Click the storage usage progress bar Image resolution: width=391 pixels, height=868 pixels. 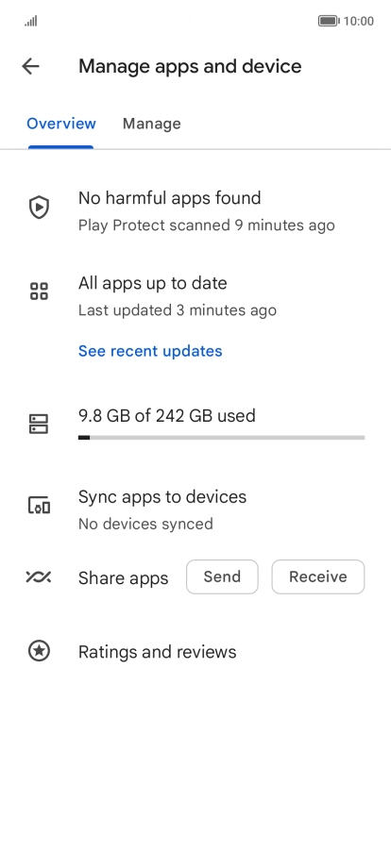click(222, 438)
